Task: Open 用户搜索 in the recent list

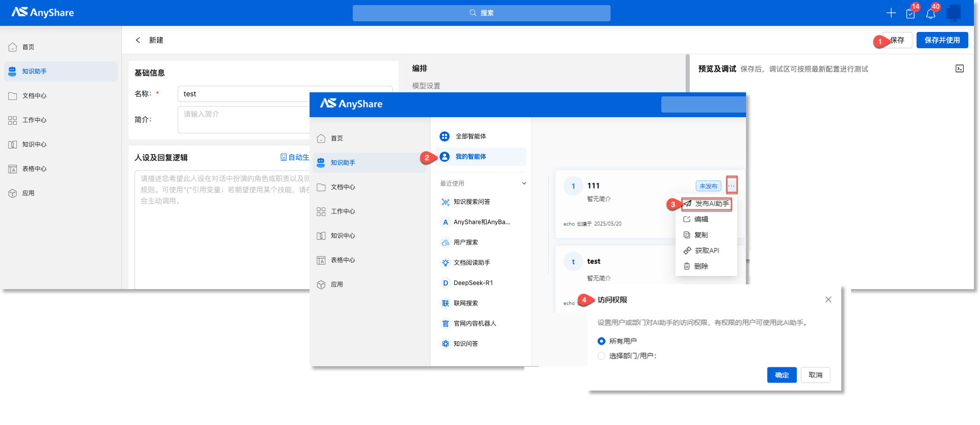Action: [481, 242]
